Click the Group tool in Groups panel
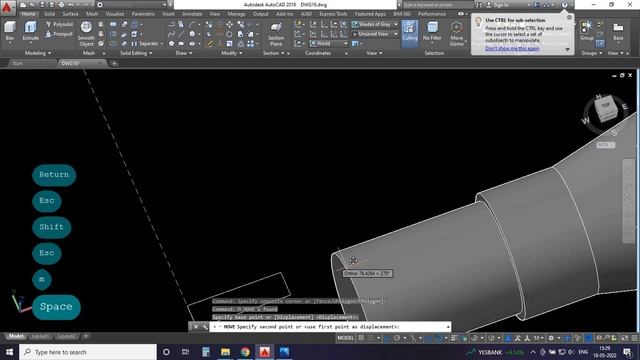 point(587,31)
